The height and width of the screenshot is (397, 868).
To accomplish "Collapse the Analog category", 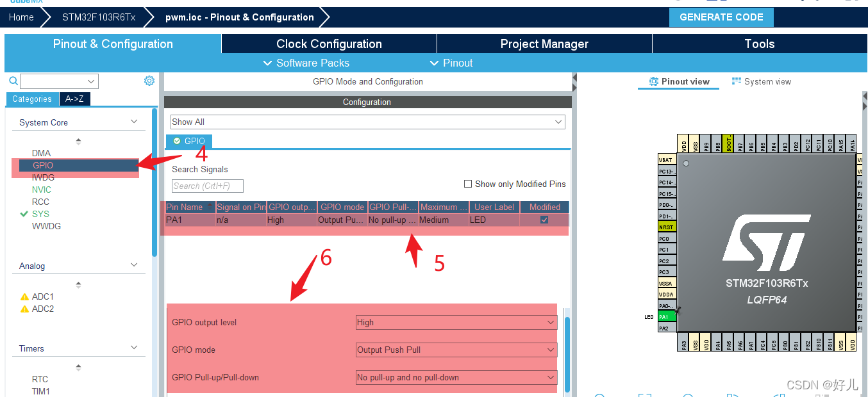I will point(134,265).
